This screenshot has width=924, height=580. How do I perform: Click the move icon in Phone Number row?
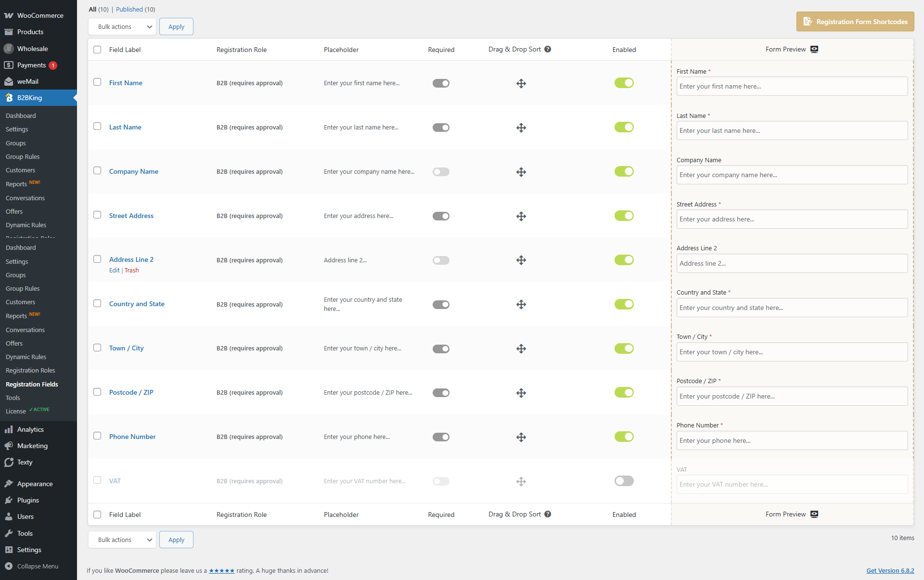pyautogui.click(x=521, y=437)
